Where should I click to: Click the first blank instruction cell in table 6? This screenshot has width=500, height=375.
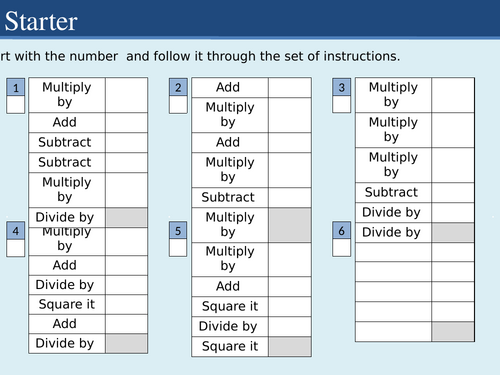point(393,252)
